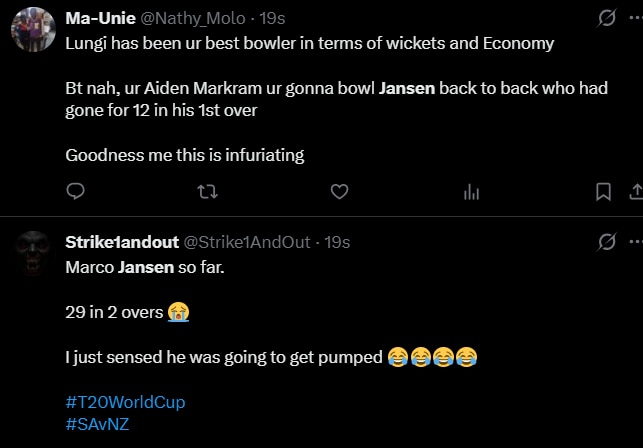Screen dimensions: 643x448
Task: Open Strike1andout's tweet via its 19s timestamp
Action: pos(337,241)
